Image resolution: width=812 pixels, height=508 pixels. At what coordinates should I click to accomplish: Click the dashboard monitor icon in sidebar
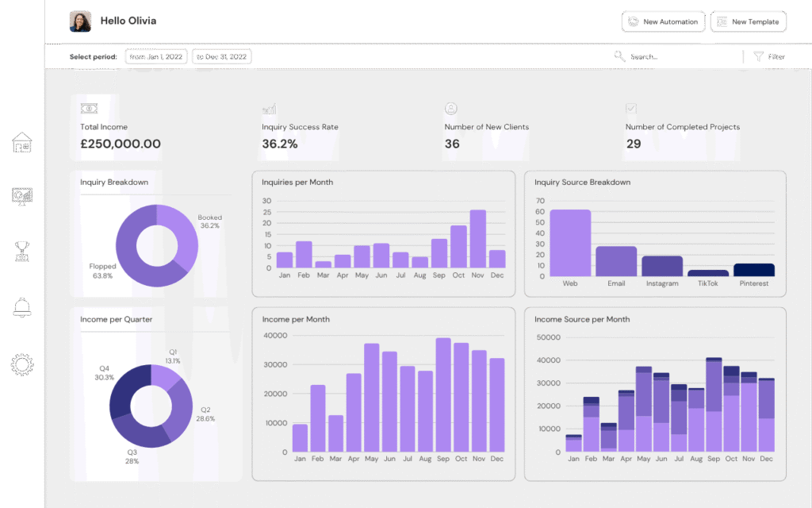coord(23,197)
